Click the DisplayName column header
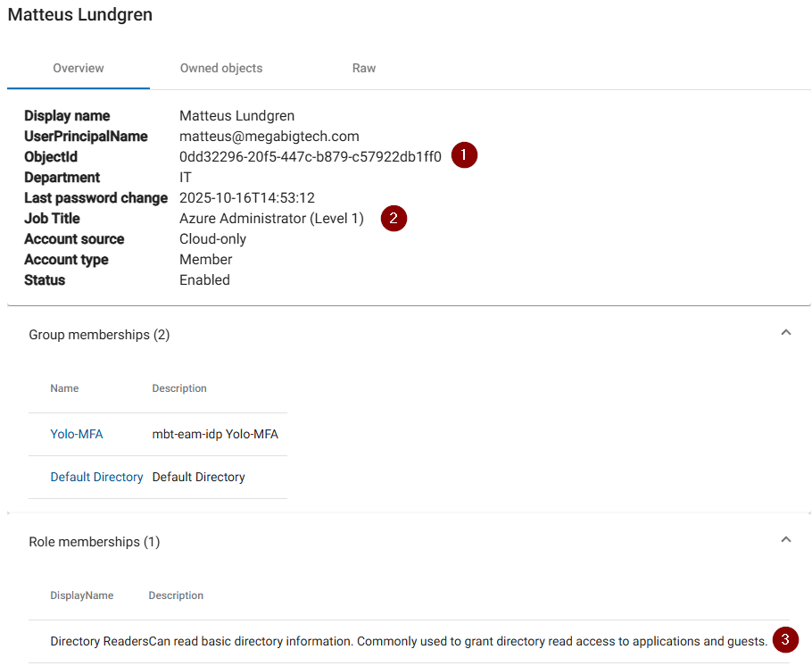The width and height of the screenshot is (812, 666). (81, 595)
